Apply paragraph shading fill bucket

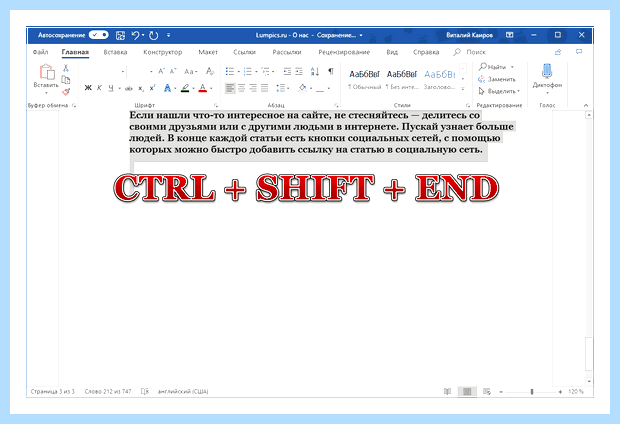pyautogui.click(x=302, y=88)
